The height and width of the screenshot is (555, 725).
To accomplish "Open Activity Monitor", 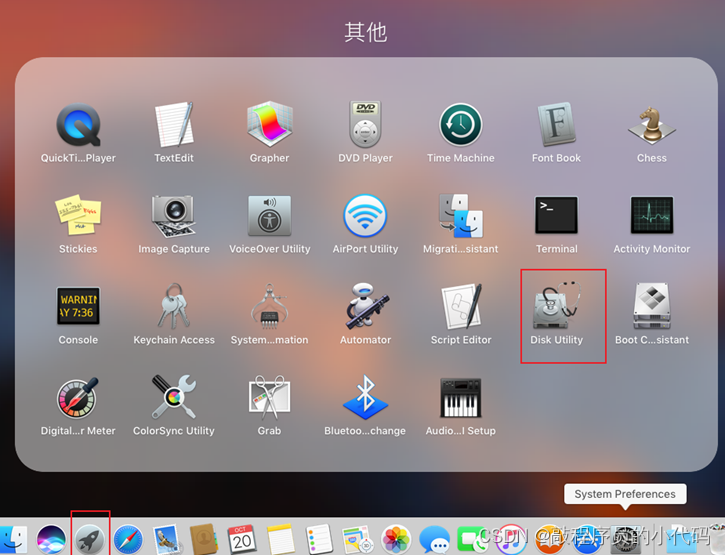I will point(652,215).
